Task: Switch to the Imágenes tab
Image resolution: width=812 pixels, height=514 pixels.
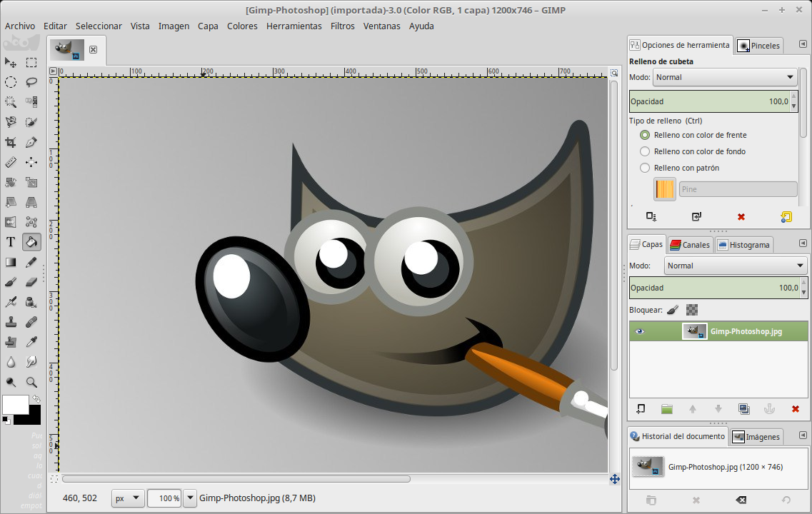Action: coord(756,437)
